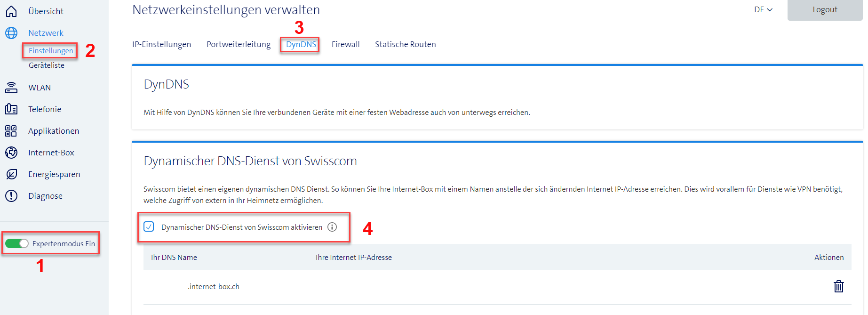The width and height of the screenshot is (868, 315).
Task: Click the Aktionen column header
Action: coord(829,257)
